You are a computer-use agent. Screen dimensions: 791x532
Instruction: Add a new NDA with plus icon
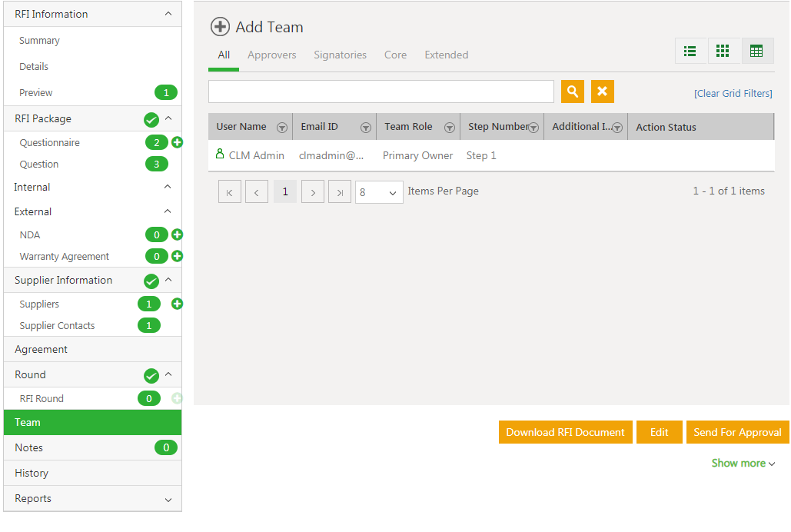177,234
